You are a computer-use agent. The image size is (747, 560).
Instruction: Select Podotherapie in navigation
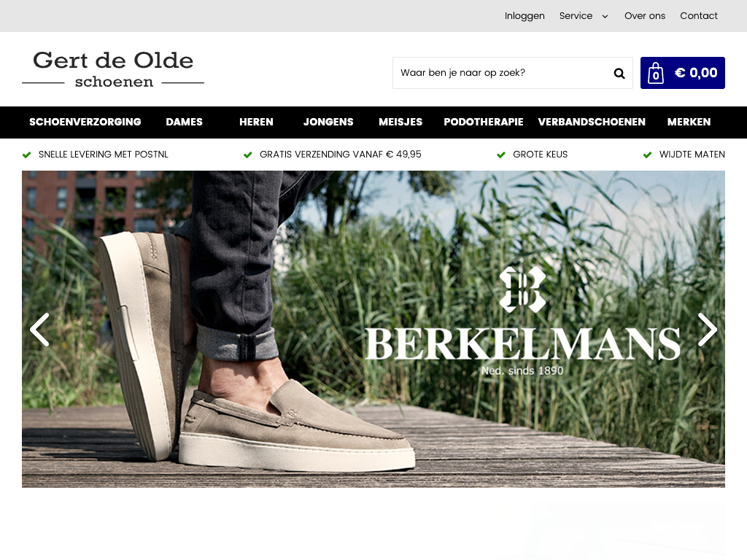pos(484,122)
